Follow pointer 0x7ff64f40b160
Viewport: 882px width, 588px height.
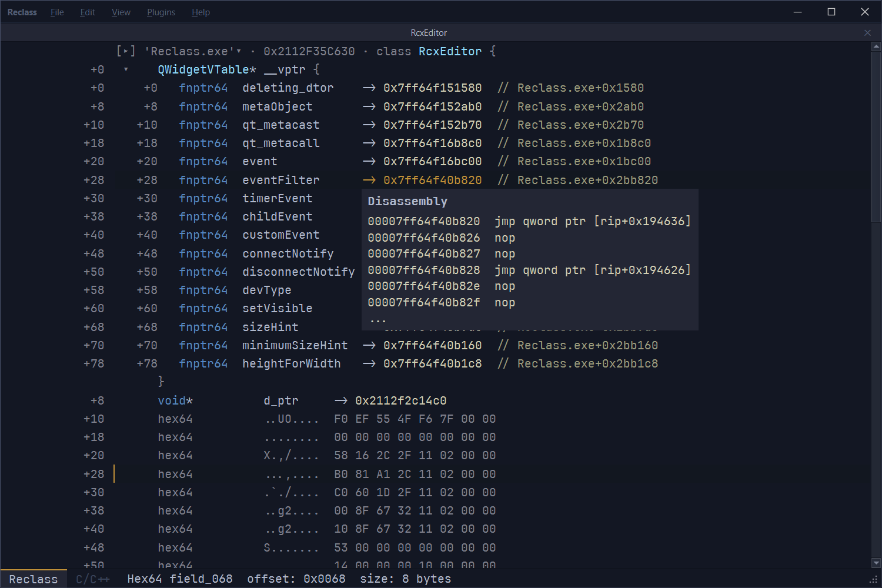point(432,346)
